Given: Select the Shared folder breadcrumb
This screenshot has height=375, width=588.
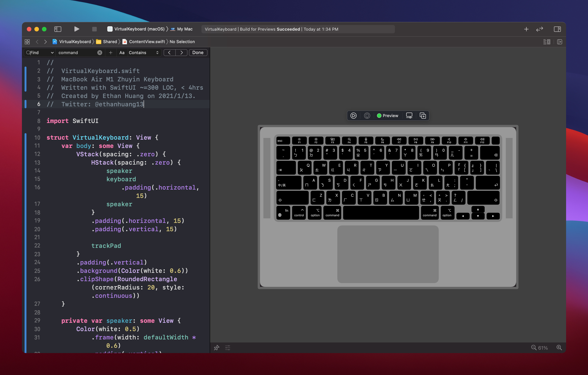Looking at the screenshot, I should click(110, 42).
